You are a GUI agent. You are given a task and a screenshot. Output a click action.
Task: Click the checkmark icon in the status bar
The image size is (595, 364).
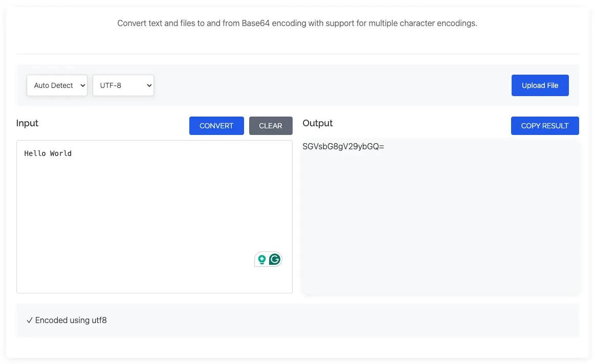point(29,321)
